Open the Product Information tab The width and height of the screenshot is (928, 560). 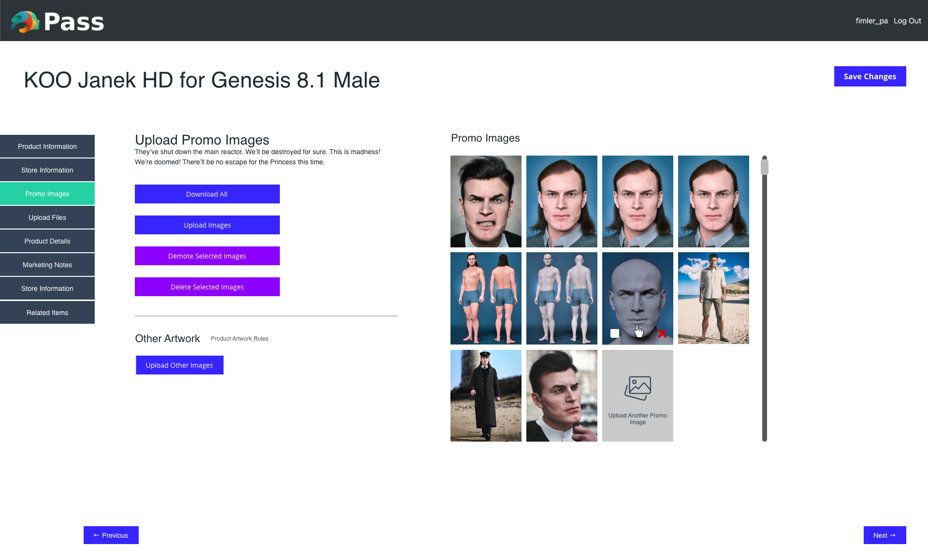[47, 146]
